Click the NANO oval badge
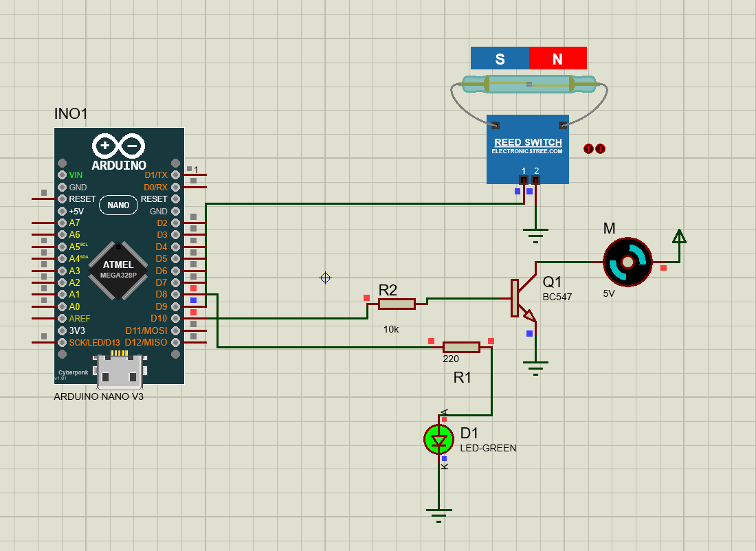 (x=119, y=205)
